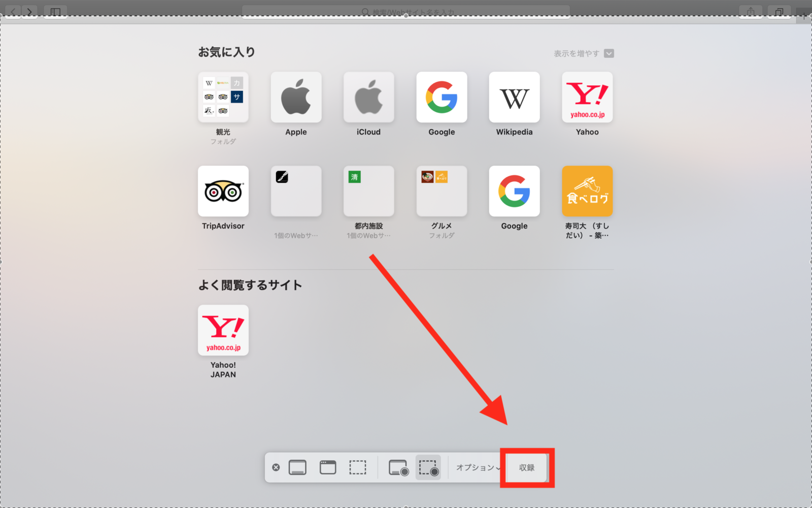Select Capture Selected Window mode
This screenshot has width=812, height=508.
[x=328, y=467]
